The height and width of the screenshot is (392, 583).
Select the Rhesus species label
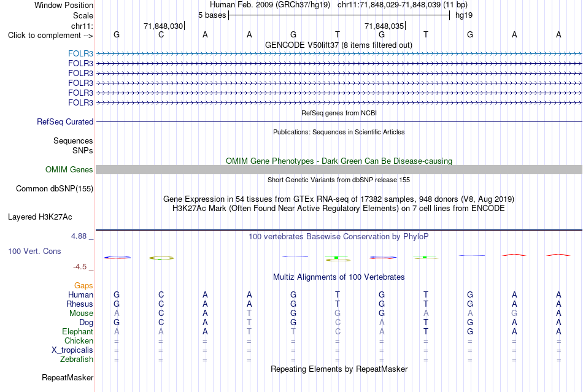(x=80, y=304)
